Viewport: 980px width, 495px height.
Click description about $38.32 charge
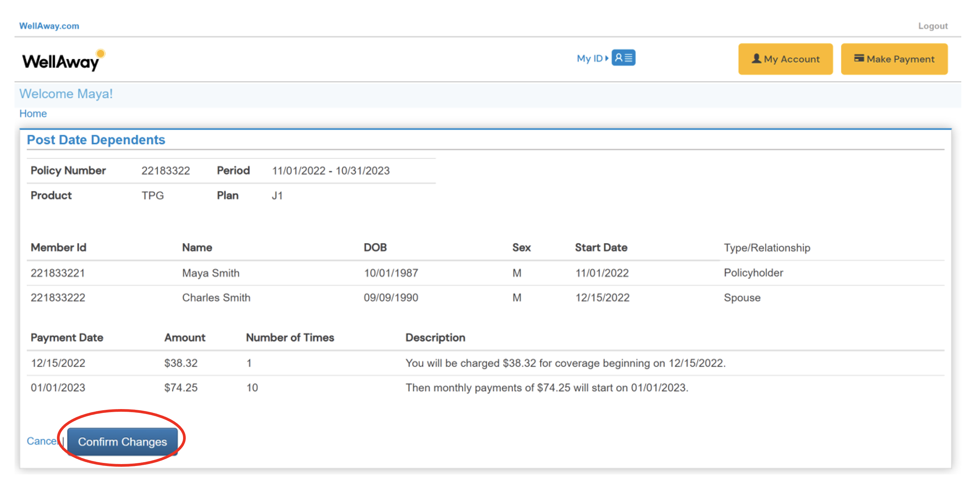565,363
